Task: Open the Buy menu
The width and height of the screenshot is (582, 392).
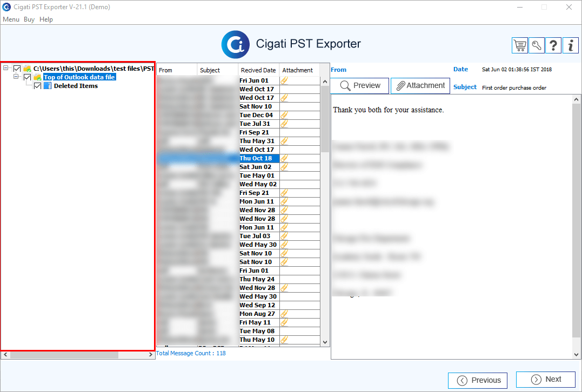Action: click(29, 19)
